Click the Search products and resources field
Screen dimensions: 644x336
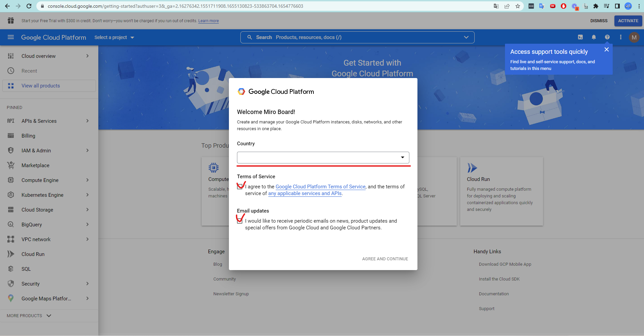(358, 37)
